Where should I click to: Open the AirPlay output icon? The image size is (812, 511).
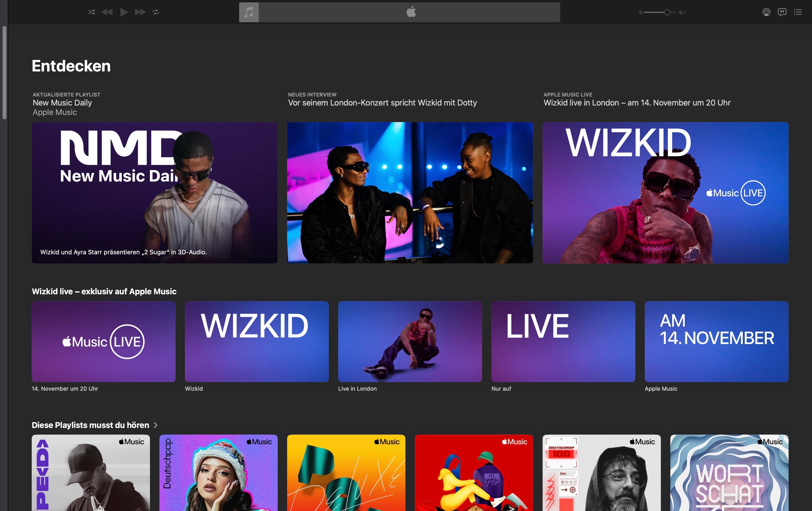766,13
